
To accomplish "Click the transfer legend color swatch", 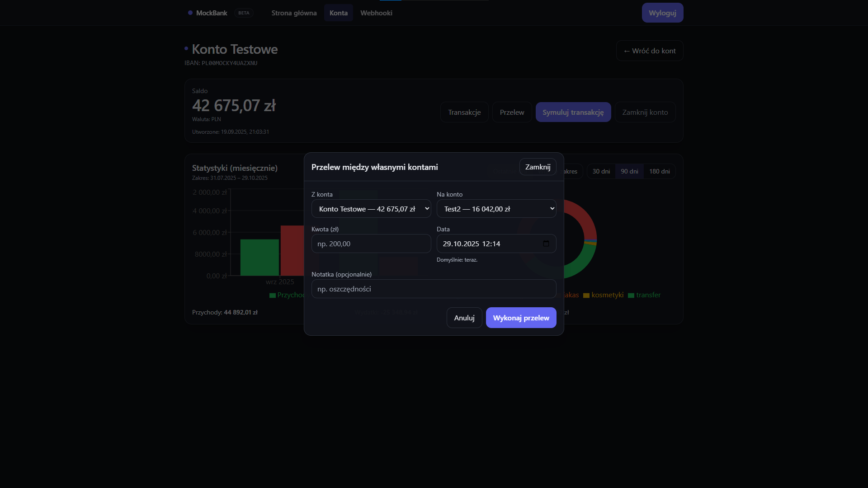I will (x=631, y=296).
